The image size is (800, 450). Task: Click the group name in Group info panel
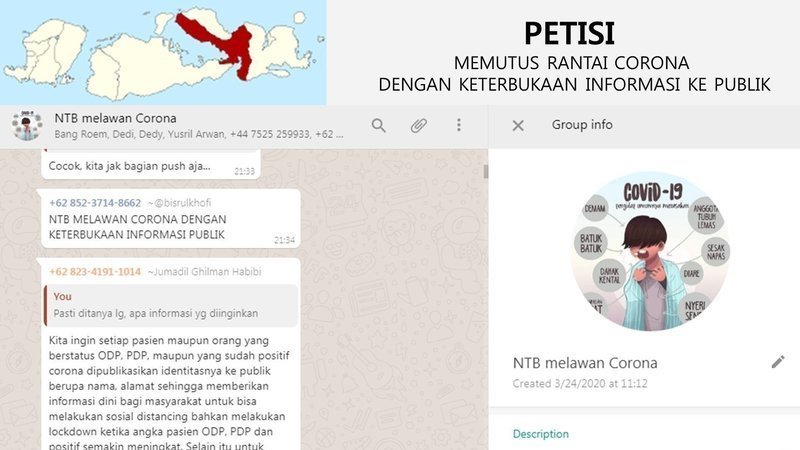click(x=585, y=363)
